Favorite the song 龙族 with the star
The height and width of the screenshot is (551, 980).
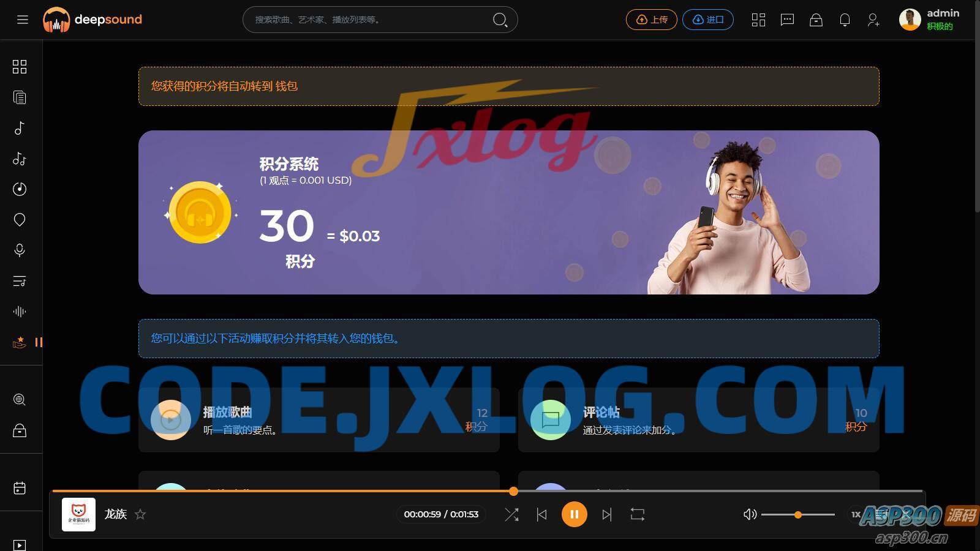(140, 514)
